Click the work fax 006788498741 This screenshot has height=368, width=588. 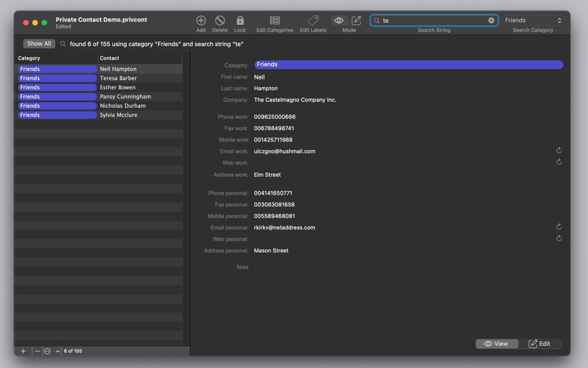coord(274,128)
